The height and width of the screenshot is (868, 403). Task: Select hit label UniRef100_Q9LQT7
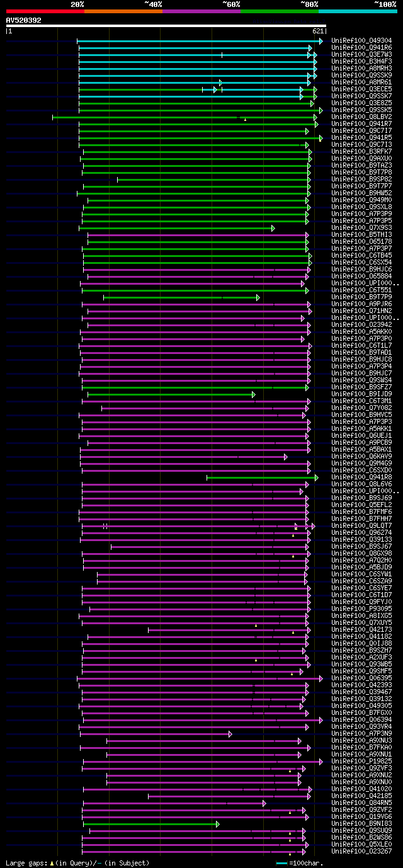361,526
